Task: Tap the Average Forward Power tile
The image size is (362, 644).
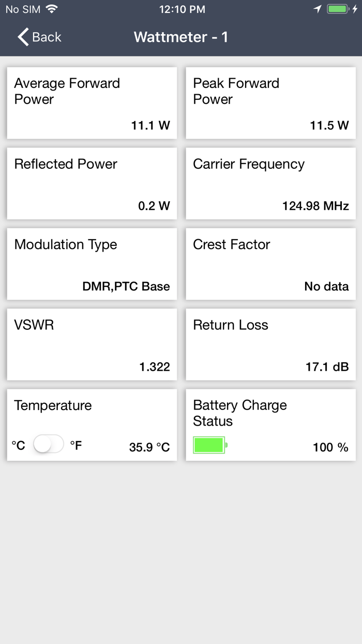Action: point(92,103)
